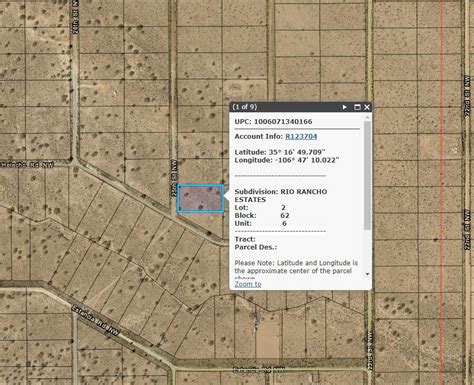474x385 pixels.
Task: Click Subdivision: RIO RANCHO ESTATES text
Action: tap(281, 196)
